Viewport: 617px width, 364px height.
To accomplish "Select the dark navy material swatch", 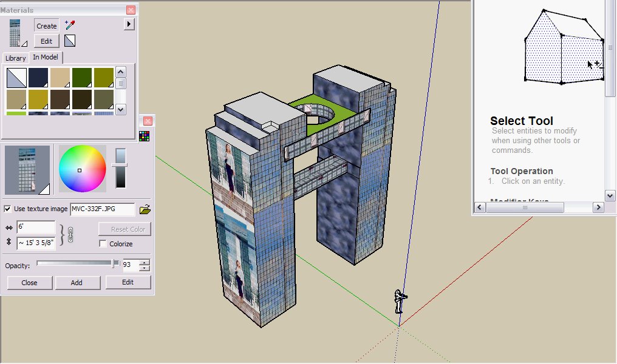I will coord(38,78).
